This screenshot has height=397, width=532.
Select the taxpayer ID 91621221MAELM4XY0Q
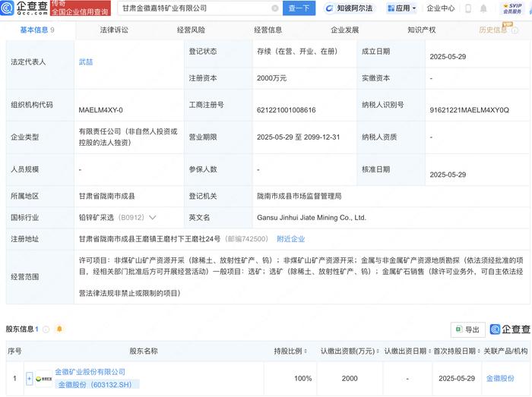[x=469, y=110]
